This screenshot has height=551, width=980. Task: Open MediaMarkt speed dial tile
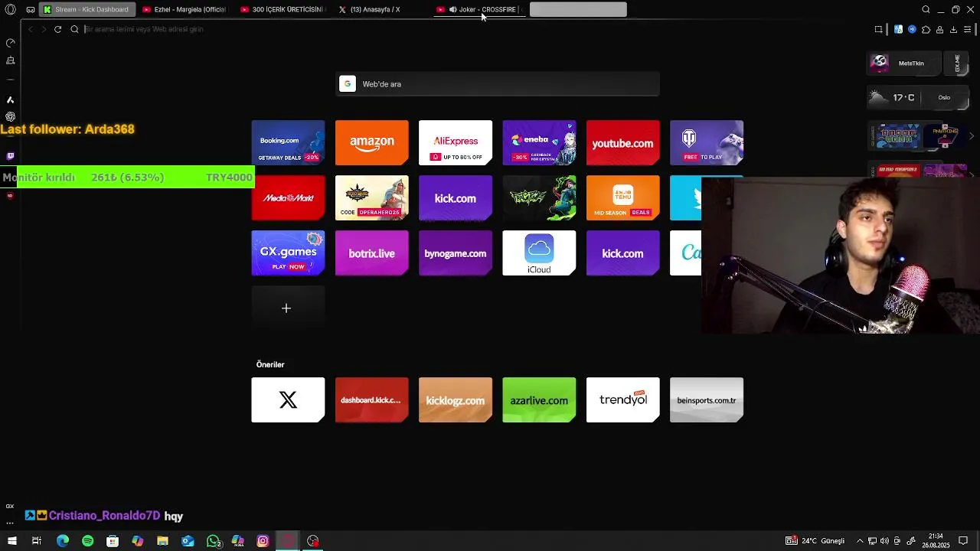click(x=288, y=197)
